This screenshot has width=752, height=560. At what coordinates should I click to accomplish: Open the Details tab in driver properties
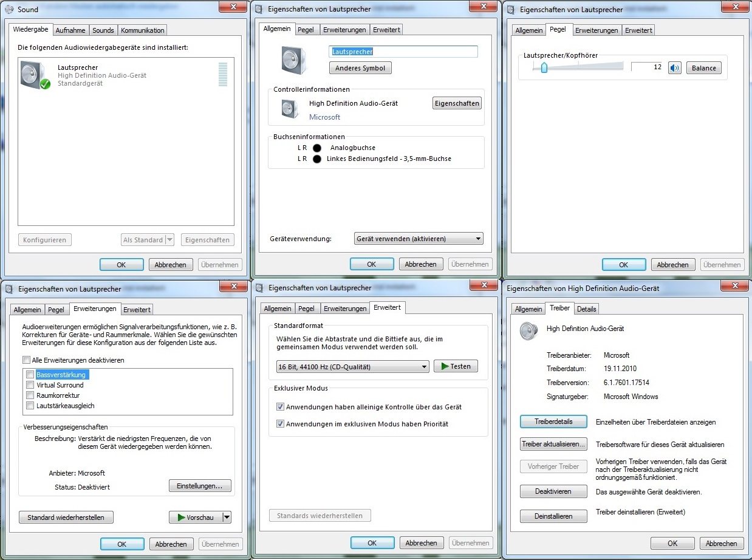coord(587,309)
